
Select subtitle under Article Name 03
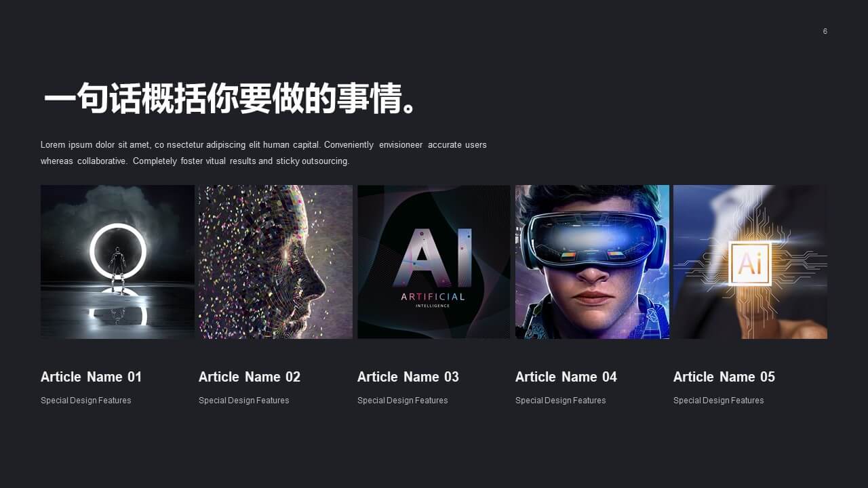403,401
